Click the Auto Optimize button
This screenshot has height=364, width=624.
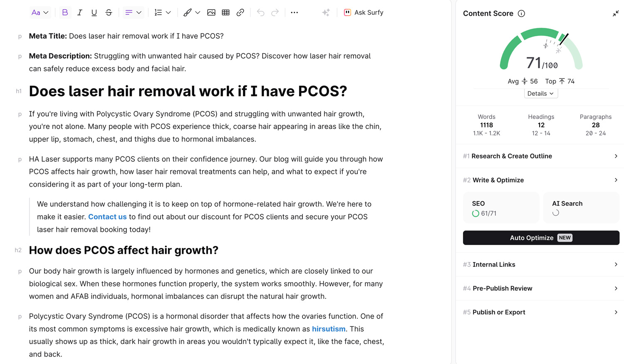point(541,238)
